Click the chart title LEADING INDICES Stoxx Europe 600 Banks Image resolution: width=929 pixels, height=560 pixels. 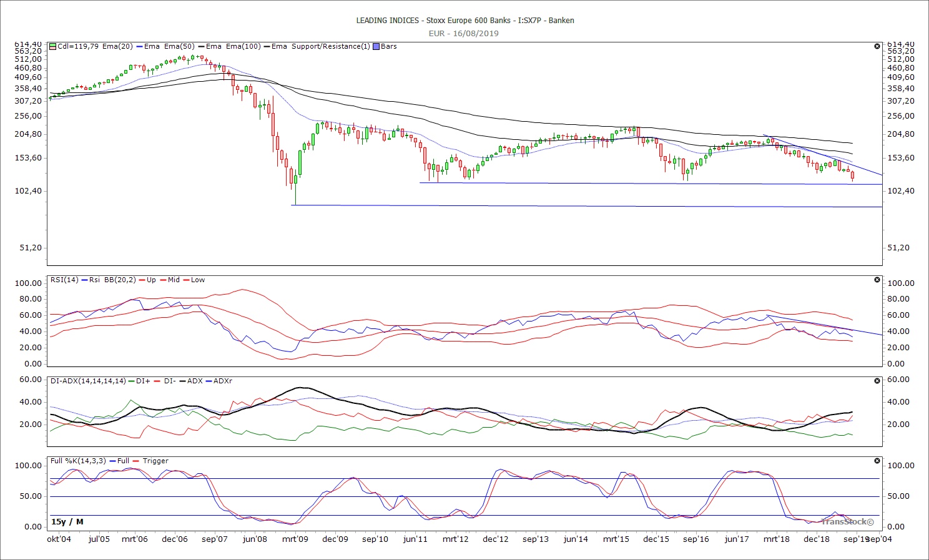(464, 21)
